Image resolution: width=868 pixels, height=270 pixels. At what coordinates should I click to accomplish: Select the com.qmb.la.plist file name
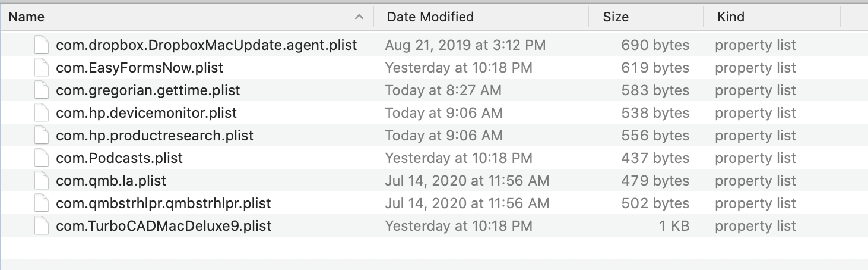coord(111,181)
